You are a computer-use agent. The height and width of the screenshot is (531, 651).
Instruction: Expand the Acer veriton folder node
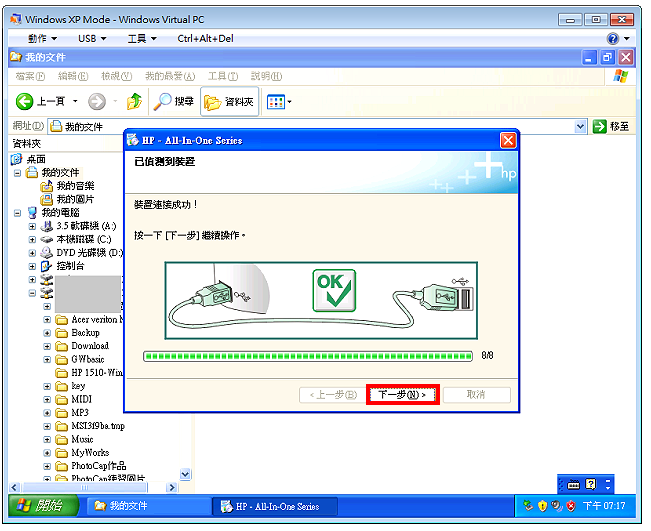point(47,320)
